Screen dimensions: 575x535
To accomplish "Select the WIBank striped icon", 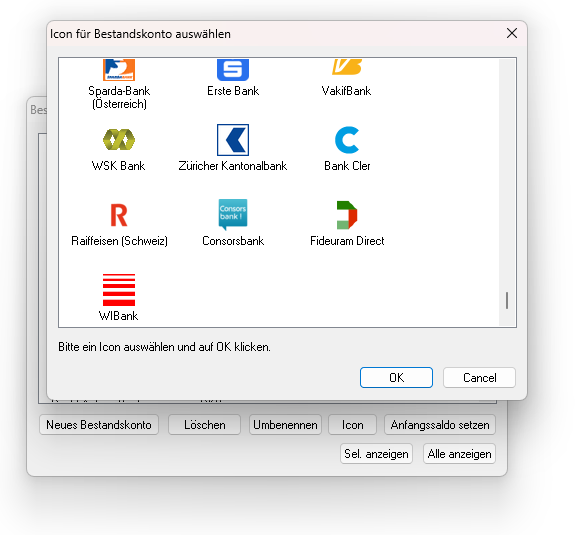I will point(119,290).
